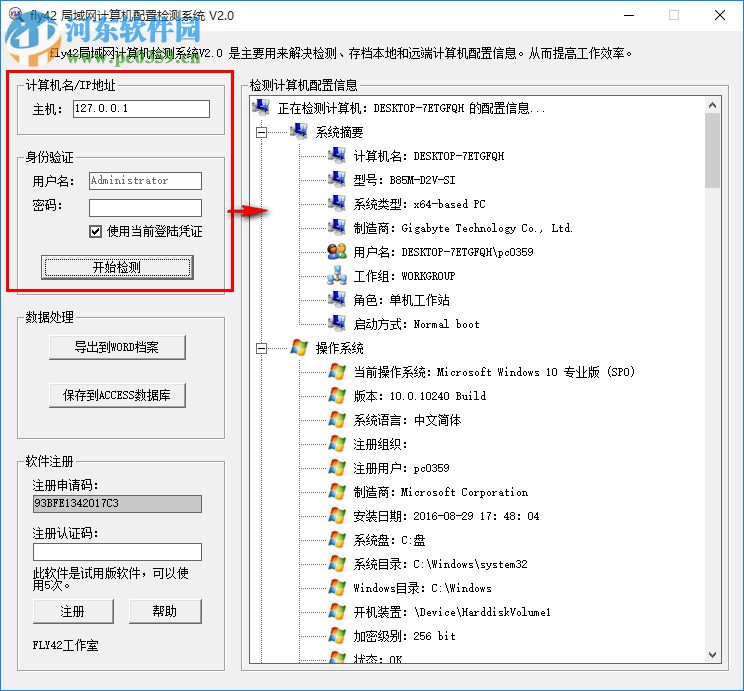This screenshot has width=744, height=691.
Task: Toggle the 使用当前登陆凭证 checkbox
Action: click(x=95, y=232)
